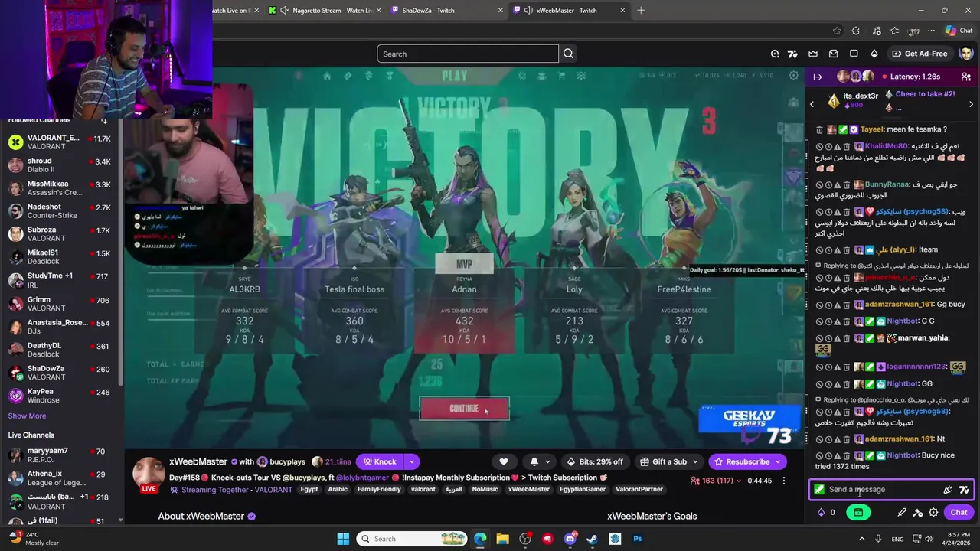Click CONTINUE on the victory screen

coord(464,409)
